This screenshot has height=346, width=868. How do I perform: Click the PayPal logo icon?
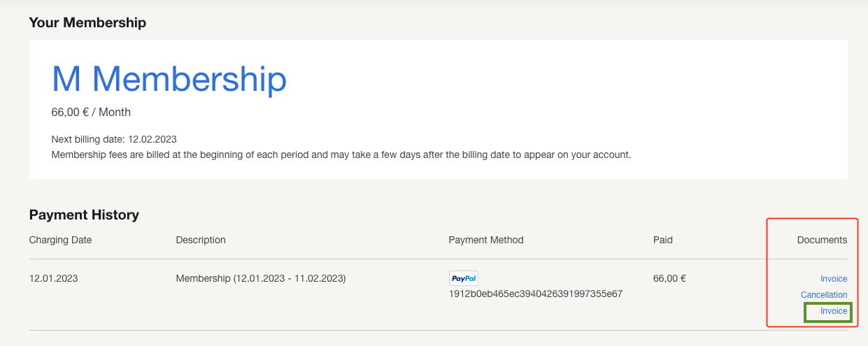coord(464,278)
